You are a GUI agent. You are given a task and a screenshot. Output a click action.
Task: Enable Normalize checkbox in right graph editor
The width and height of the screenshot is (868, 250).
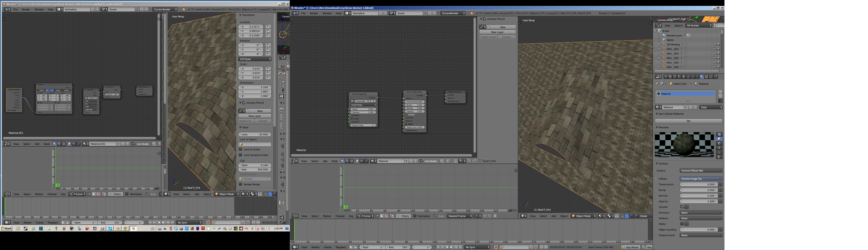coord(415,216)
